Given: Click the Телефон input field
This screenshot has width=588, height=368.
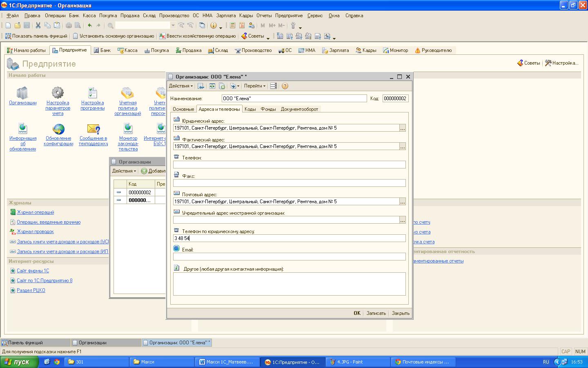Looking at the screenshot, I should tap(289, 164).
